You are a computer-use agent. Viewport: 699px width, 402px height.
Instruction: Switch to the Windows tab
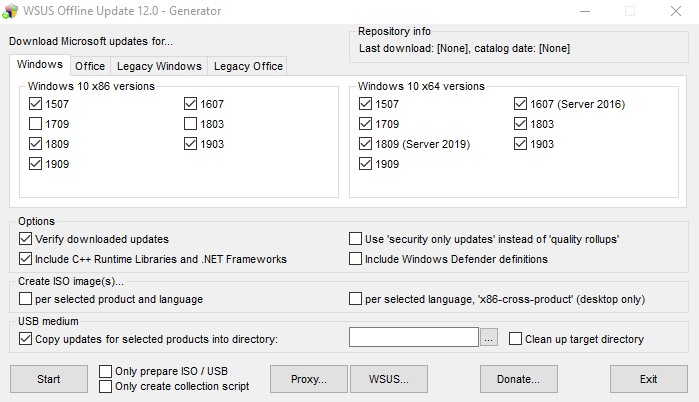pyautogui.click(x=40, y=65)
